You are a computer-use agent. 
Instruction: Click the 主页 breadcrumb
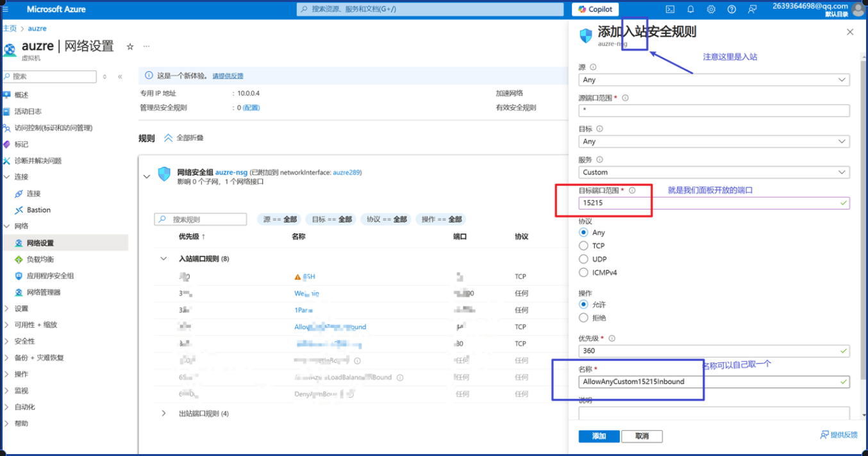tap(10, 29)
